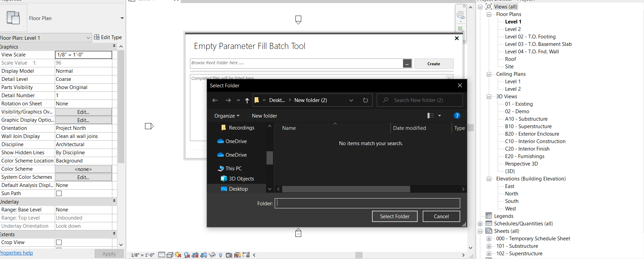Toggle the Sun Path checkbox in Properties
The image size is (644, 259).
coord(59,193)
